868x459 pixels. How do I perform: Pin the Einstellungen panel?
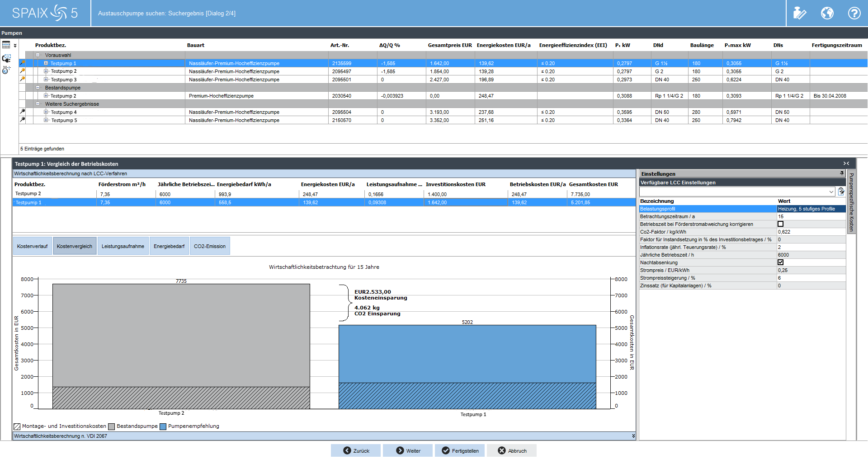coord(842,173)
